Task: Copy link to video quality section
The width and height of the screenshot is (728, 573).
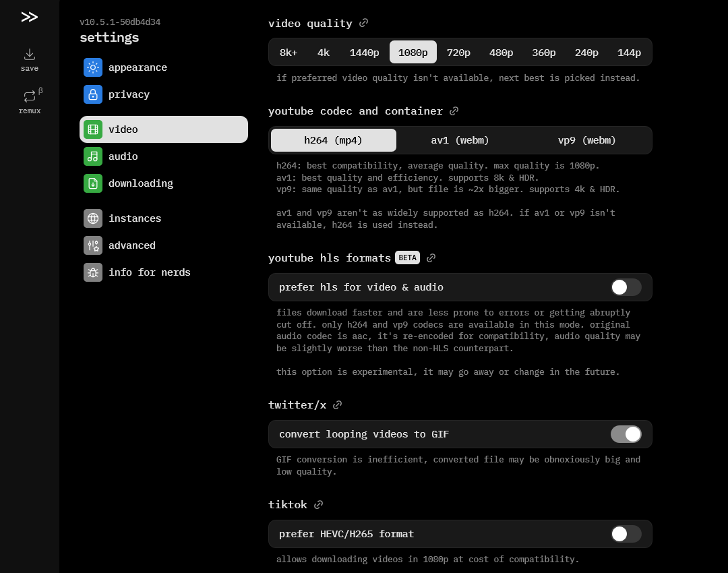Action: [x=363, y=23]
